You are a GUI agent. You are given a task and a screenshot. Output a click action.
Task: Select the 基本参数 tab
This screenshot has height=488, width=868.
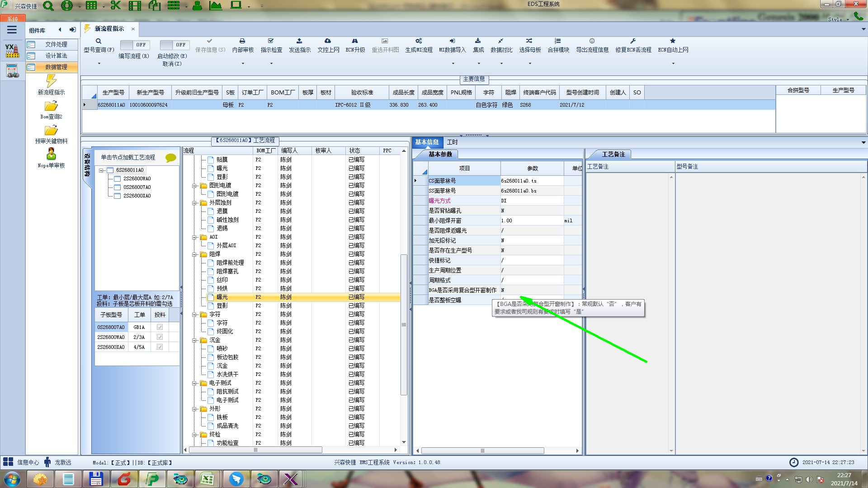(440, 155)
